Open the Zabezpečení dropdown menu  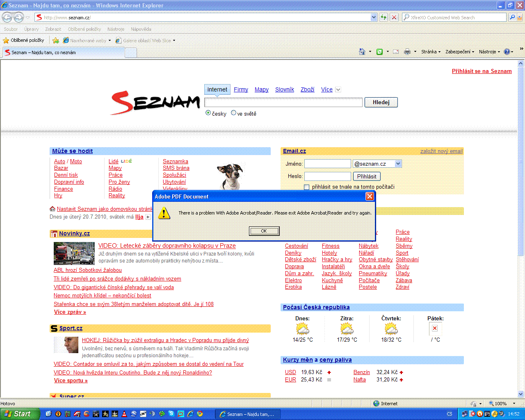[460, 52]
